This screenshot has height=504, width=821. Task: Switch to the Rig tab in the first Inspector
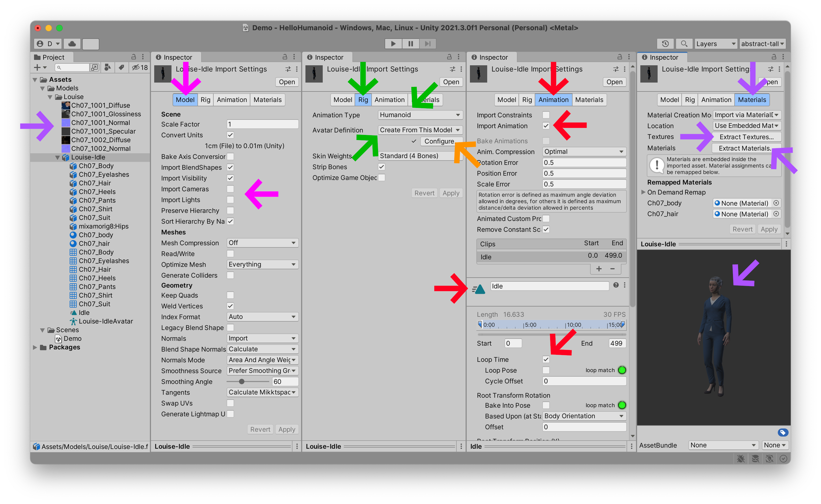point(206,100)
